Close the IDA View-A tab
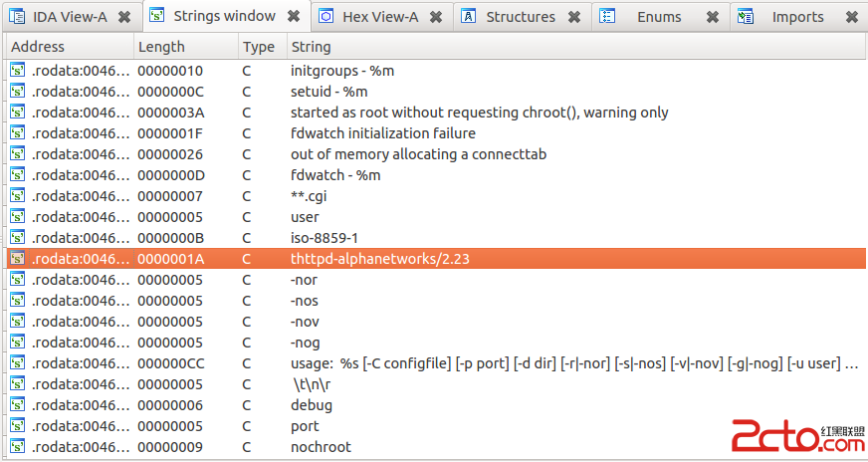 pos(123,17)
